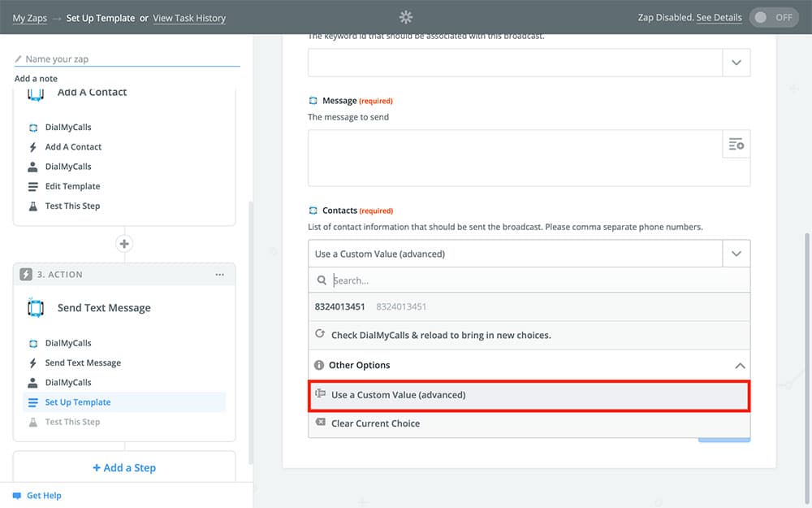Click the Search box in Contacts dropdown
The image size is (812, 508).
pos(536,280)
